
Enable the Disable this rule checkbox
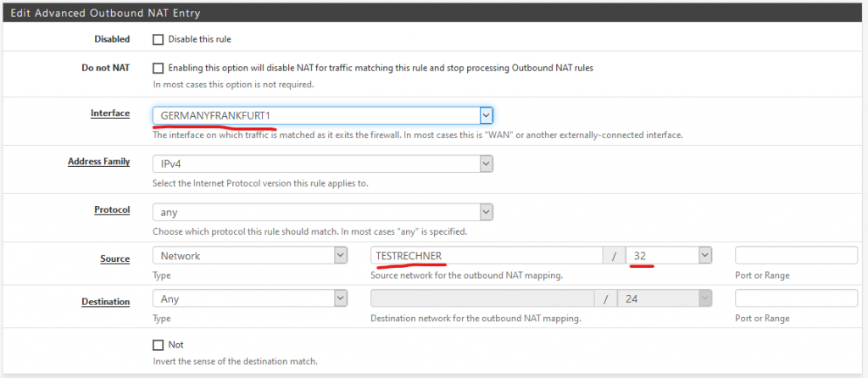point(159,40)
